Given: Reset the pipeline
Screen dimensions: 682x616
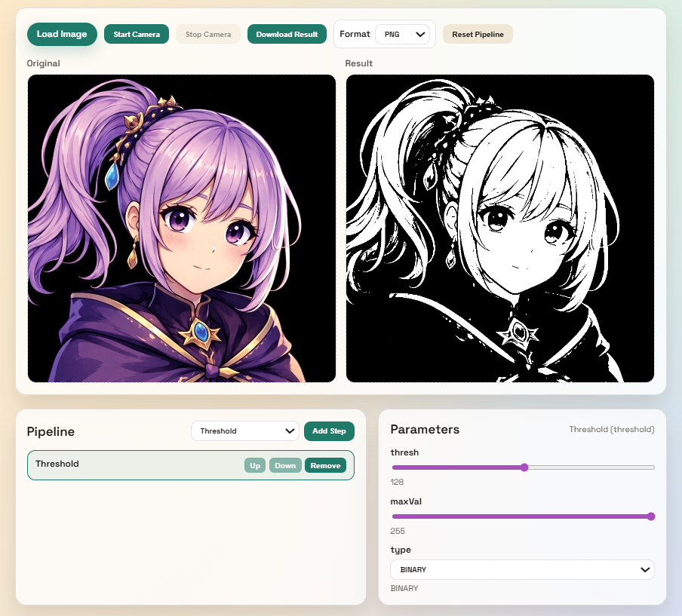Looking at the screenshot, I should [478, 34].
